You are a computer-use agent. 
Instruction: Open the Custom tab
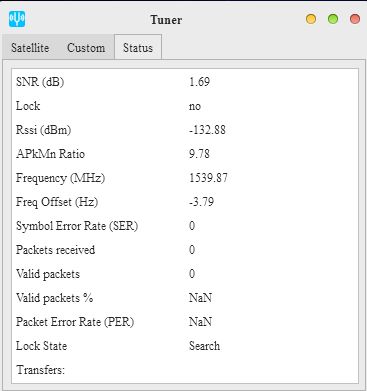click(x=86, y=48)
